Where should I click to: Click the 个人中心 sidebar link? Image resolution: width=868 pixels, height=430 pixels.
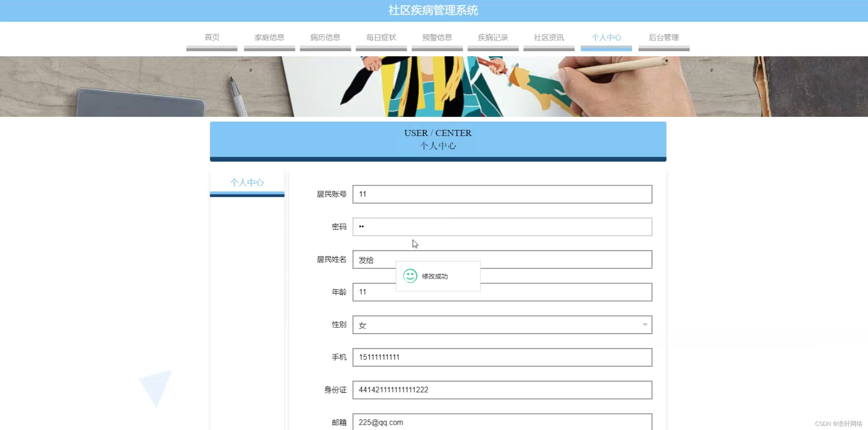coord(247,182)
